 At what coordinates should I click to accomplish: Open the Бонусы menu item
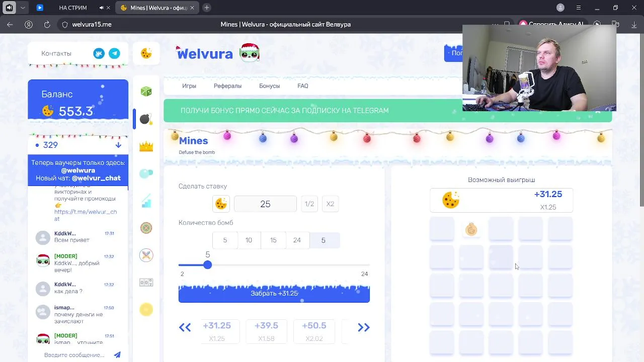pyautogui.click(x=269, y=86)
